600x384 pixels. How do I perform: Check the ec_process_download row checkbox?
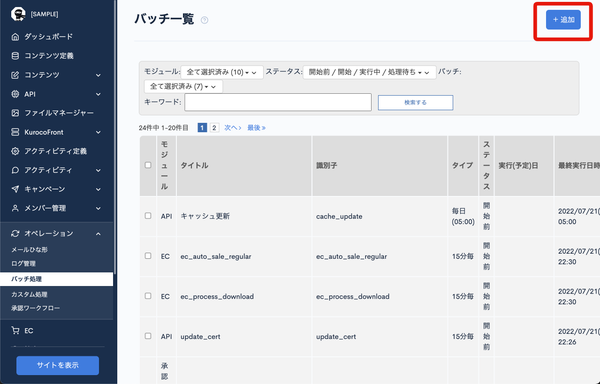point(148,296)
